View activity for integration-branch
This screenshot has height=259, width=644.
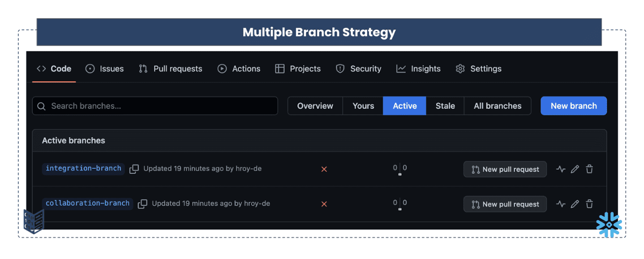tap(561, 169)
